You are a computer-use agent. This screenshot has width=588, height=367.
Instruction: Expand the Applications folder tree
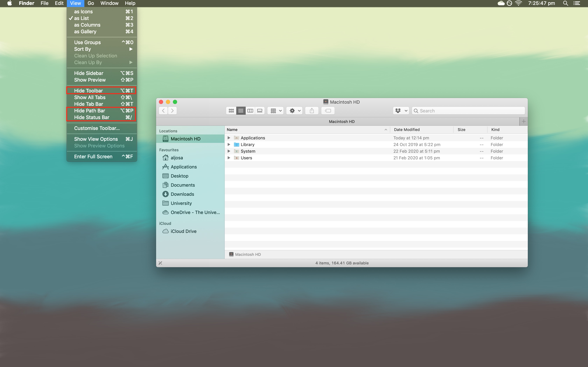(x=229, y=138)
